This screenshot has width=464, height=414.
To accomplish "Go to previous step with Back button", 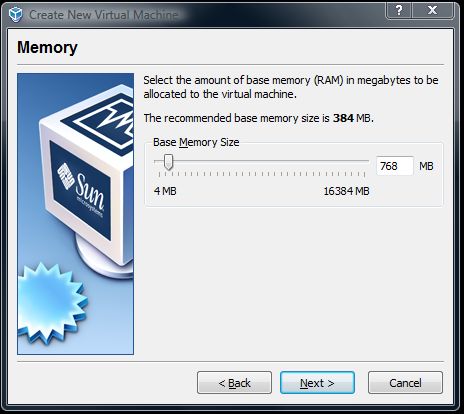I will pos(234,383).
